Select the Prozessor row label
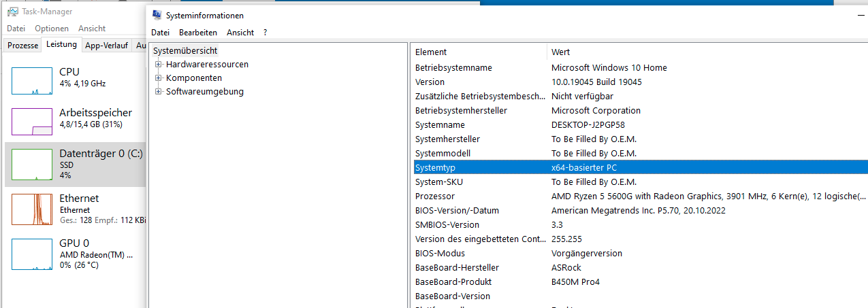 434,196
